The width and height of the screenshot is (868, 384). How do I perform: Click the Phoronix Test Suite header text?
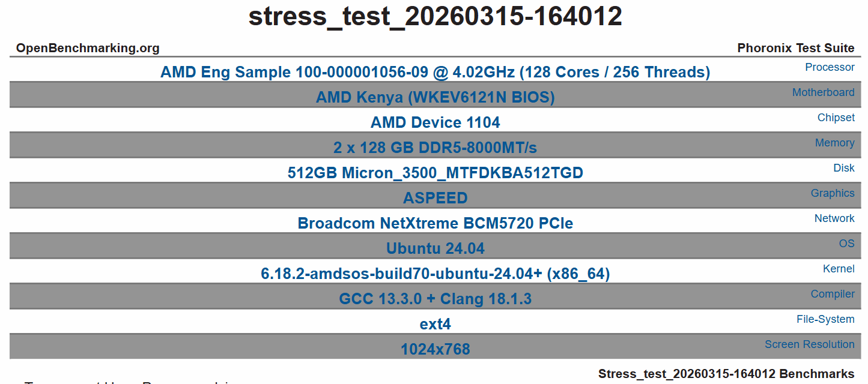click(796, 48)
